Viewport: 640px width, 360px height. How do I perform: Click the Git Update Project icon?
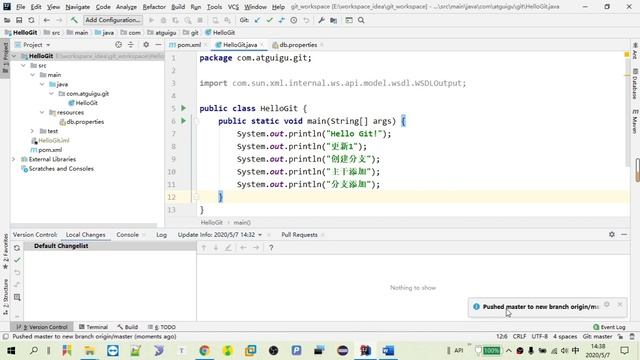pyautogui.click(x=257, y=20)
